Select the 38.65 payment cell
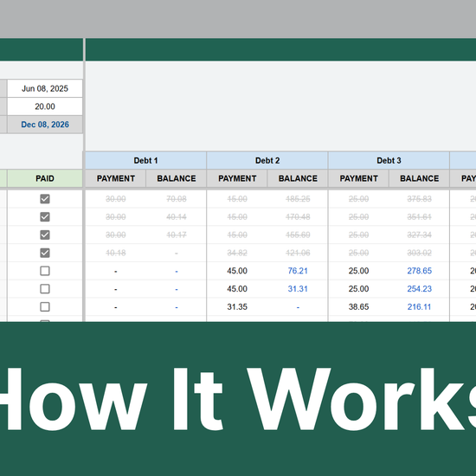The image size is (476, 476). (x=358, y=307)
